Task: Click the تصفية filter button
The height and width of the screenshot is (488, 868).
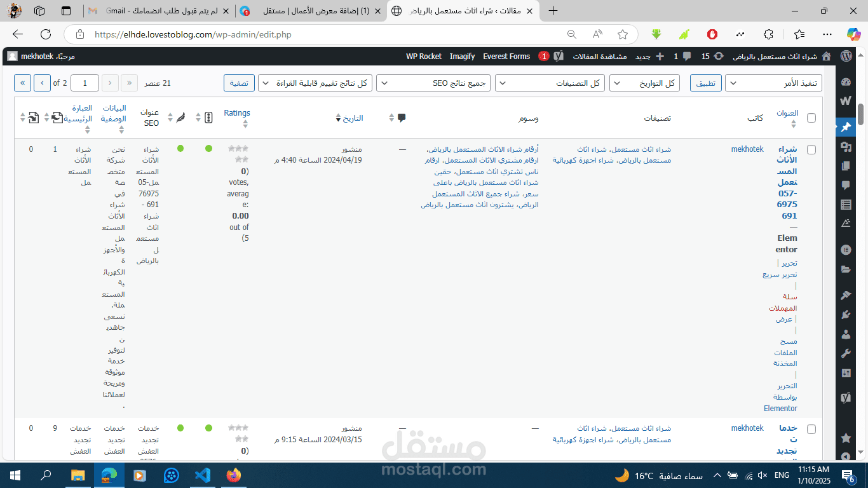Action: [x=239, y=83]
